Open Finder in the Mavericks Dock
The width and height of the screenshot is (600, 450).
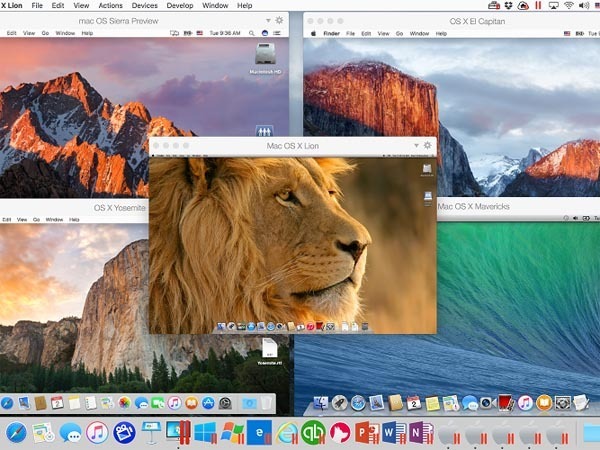pos(321,403)
